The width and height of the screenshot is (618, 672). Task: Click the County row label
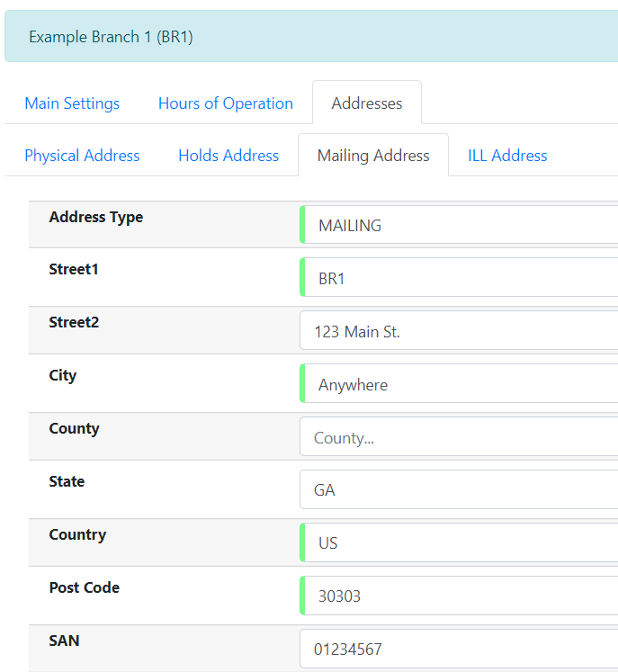coord(74,428)
